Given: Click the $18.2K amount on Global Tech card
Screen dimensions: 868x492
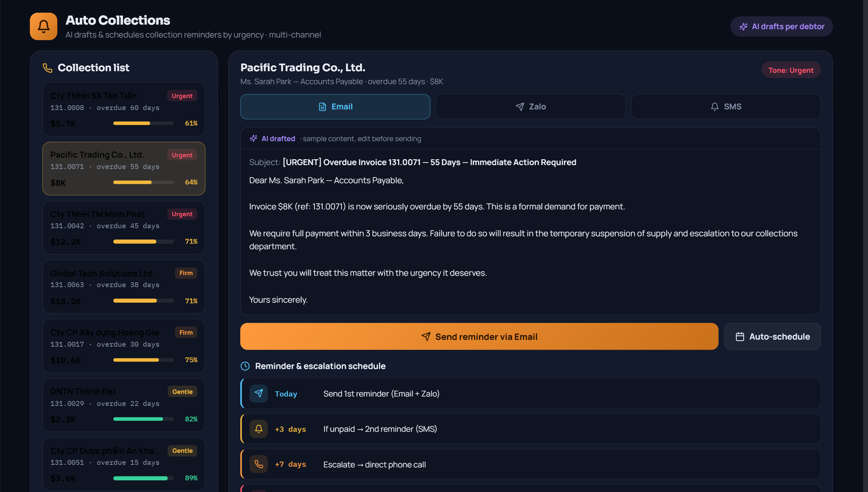Looking at the screenshot, I should click(x=65, y=301).
